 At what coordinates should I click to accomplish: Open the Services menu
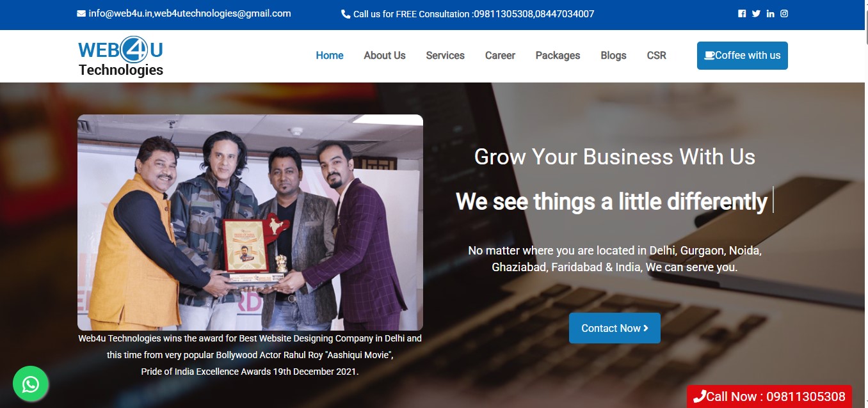(x=446, y=56)
